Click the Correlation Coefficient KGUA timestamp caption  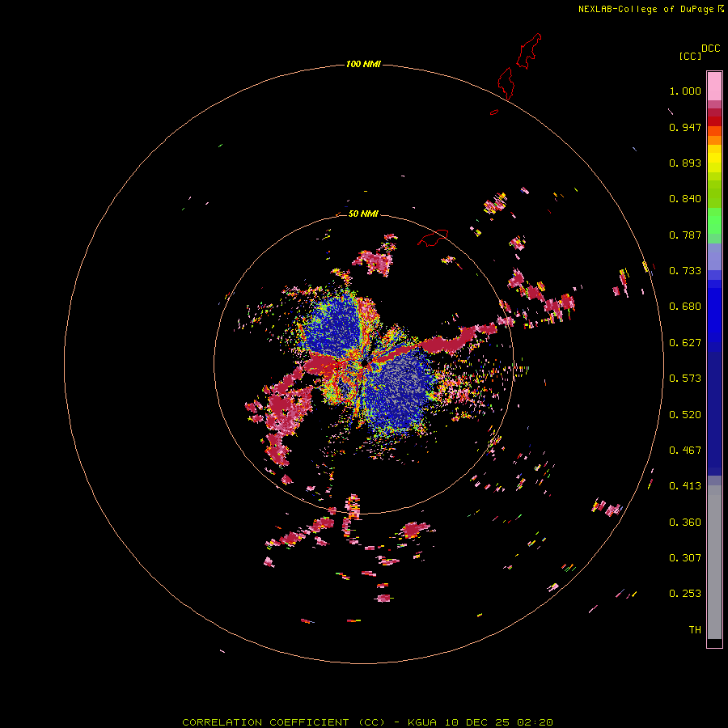click(367, 722)
